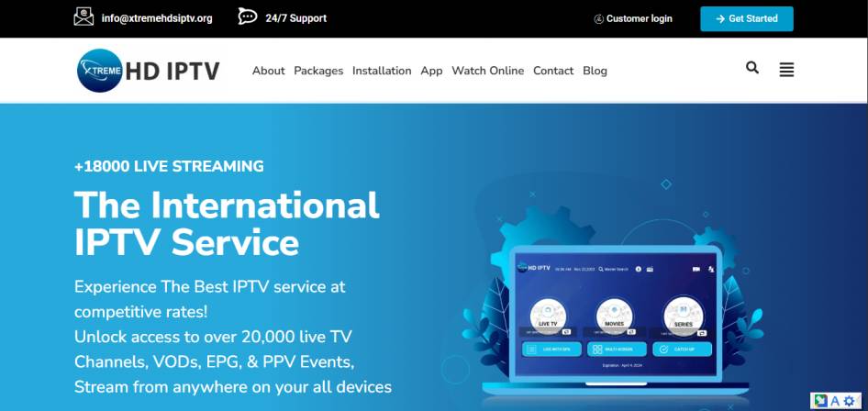This screenshot has width=868, height=411.
Task: Click the Customer login link
Action: pos(640,18)
